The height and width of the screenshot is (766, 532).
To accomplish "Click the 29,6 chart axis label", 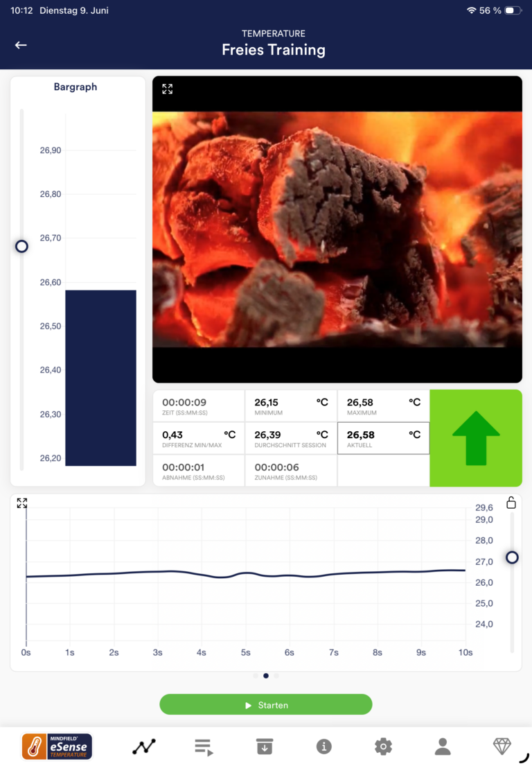I will [484, 507].
